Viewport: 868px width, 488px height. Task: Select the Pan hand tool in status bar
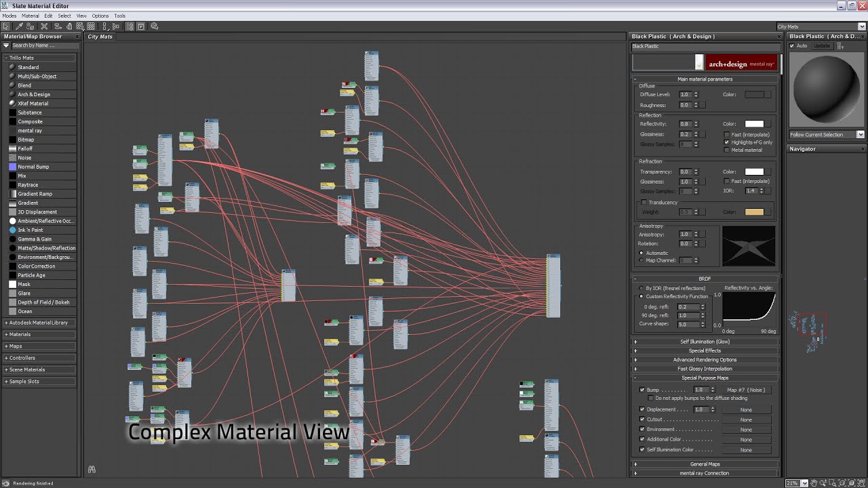[x=814, y=483]
